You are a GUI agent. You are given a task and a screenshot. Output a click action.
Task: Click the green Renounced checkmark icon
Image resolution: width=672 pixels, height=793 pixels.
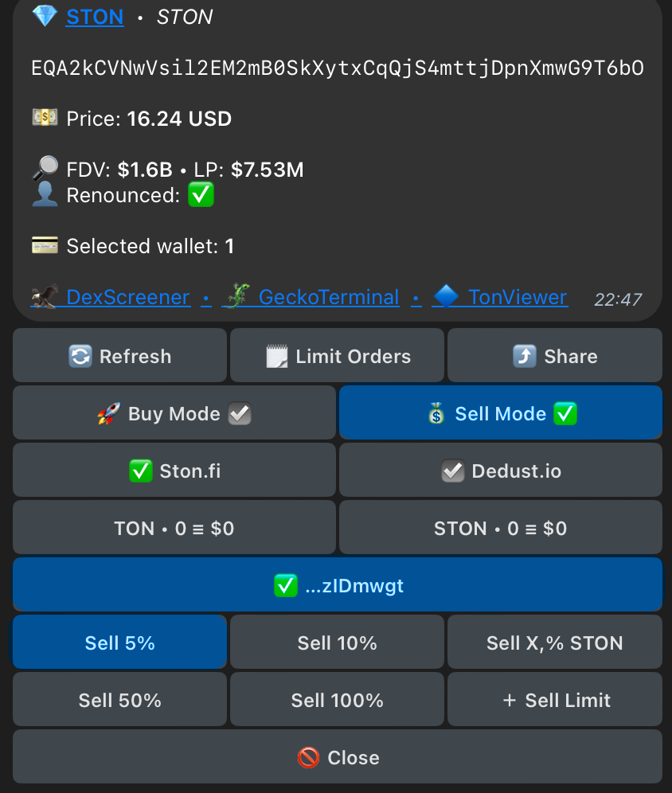tap(201, 195)
